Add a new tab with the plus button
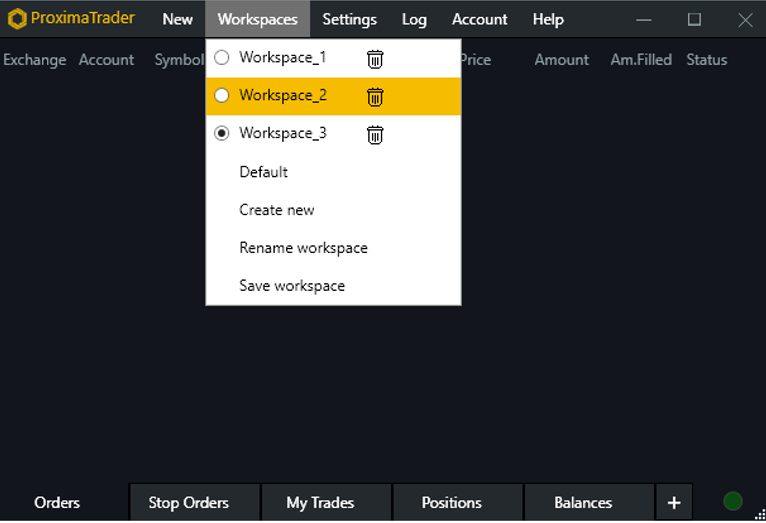766x523 pixels. (x=674, y=502)
